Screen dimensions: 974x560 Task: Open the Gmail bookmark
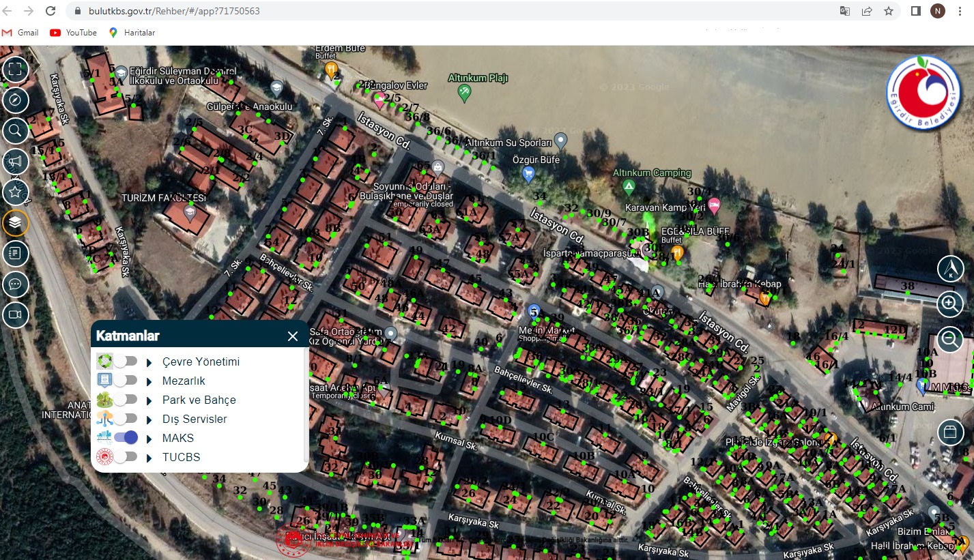(x=20, y=33)
